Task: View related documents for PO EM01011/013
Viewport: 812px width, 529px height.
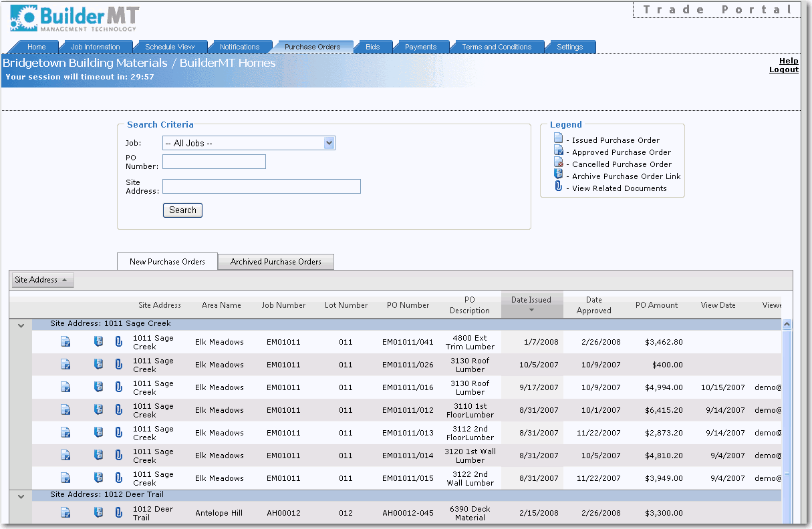Action: (119, 433)
